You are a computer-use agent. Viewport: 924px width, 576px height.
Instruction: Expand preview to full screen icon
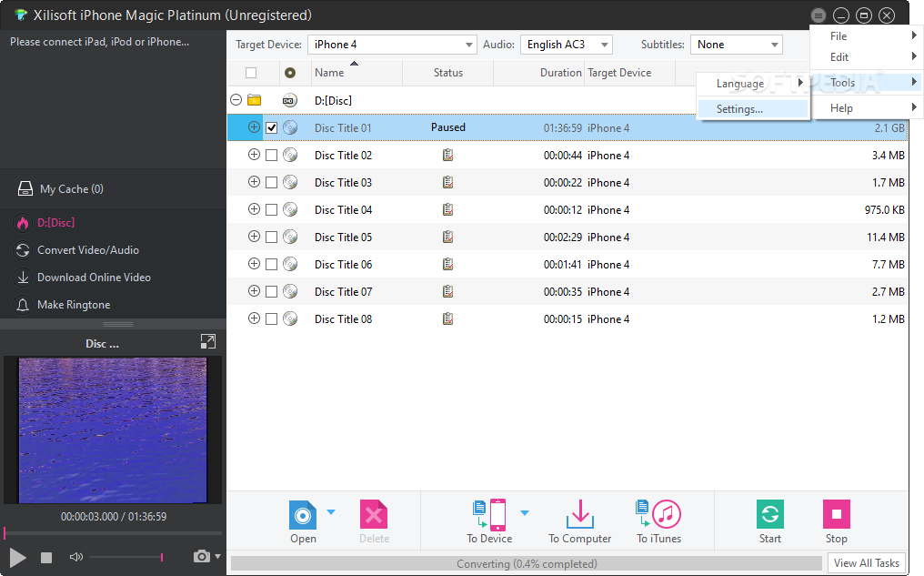[208, 341]
